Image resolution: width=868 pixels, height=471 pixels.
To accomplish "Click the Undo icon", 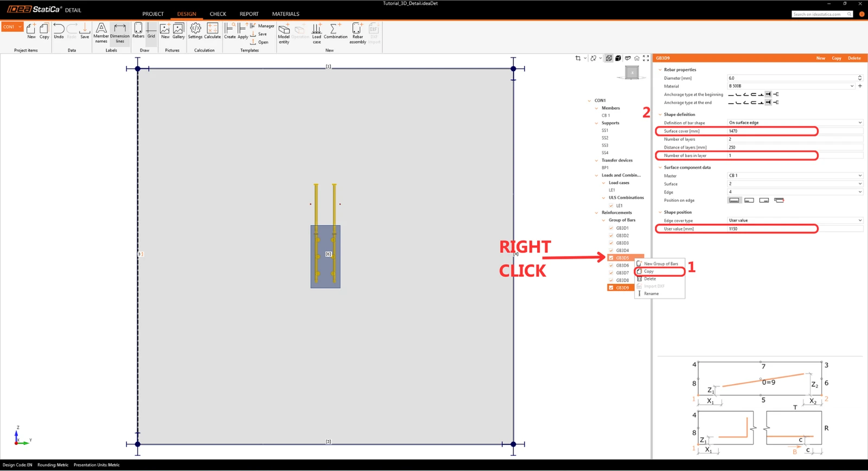I will 59,31.
